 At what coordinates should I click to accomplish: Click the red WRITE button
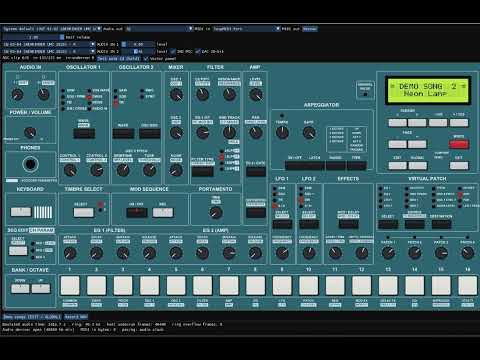click(x=459, y=144)
